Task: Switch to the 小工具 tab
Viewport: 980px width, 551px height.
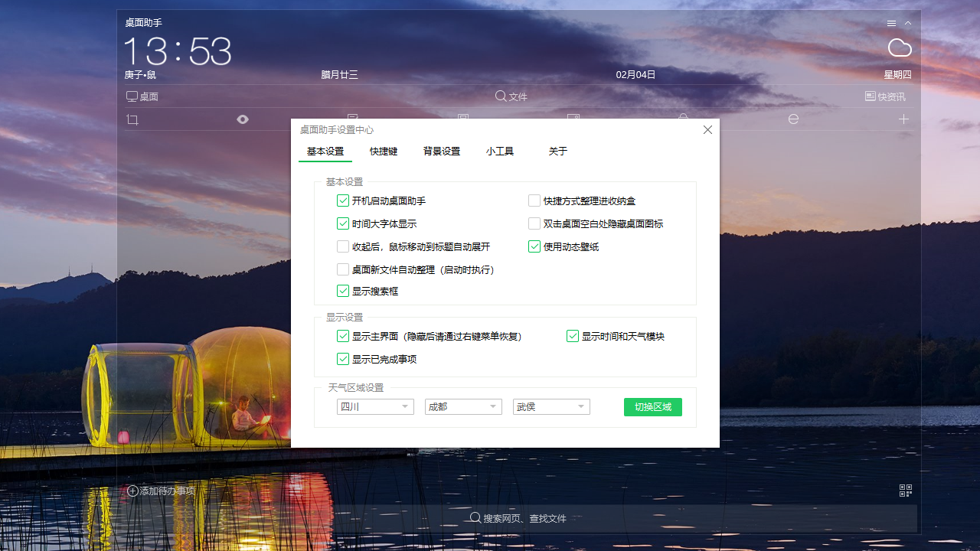Action: [x=500, y=152]
